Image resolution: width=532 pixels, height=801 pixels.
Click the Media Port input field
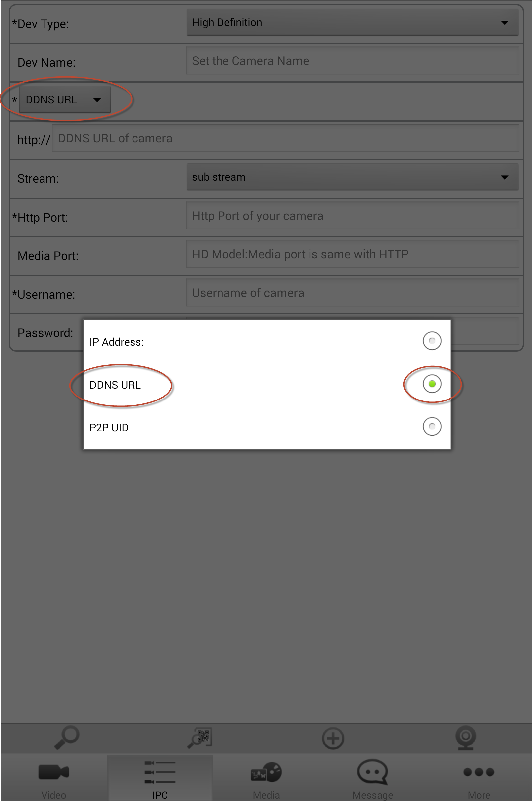click(352, 254)
